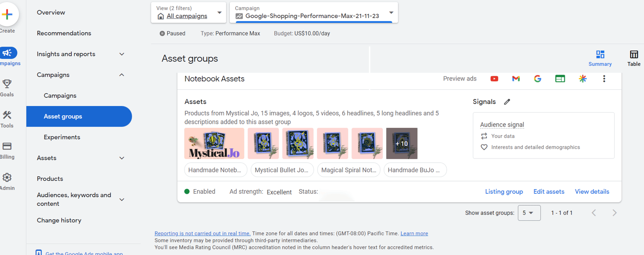
Task: Click the Interests heart icon
Action: pyautogui.click(x=484, y=147)
